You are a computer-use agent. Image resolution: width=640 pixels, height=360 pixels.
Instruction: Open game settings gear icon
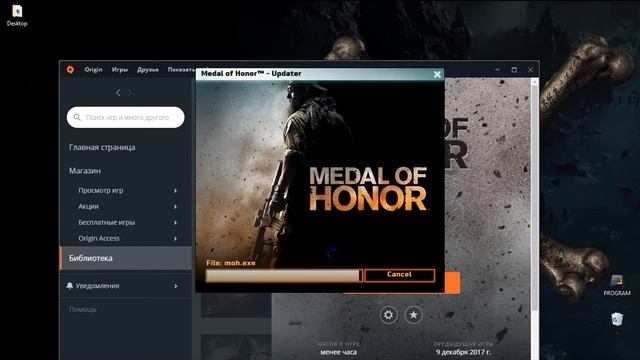pos(388,315)
